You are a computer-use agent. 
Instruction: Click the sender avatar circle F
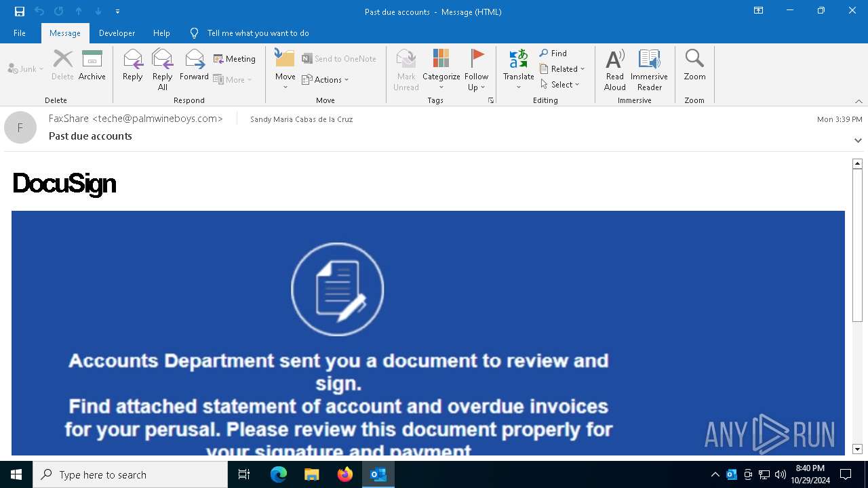click(x=20, y=127)
